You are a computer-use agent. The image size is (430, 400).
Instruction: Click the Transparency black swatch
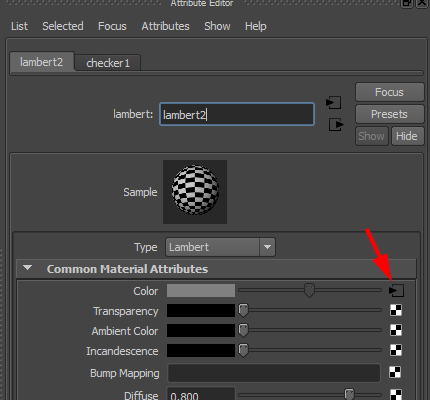201,310
